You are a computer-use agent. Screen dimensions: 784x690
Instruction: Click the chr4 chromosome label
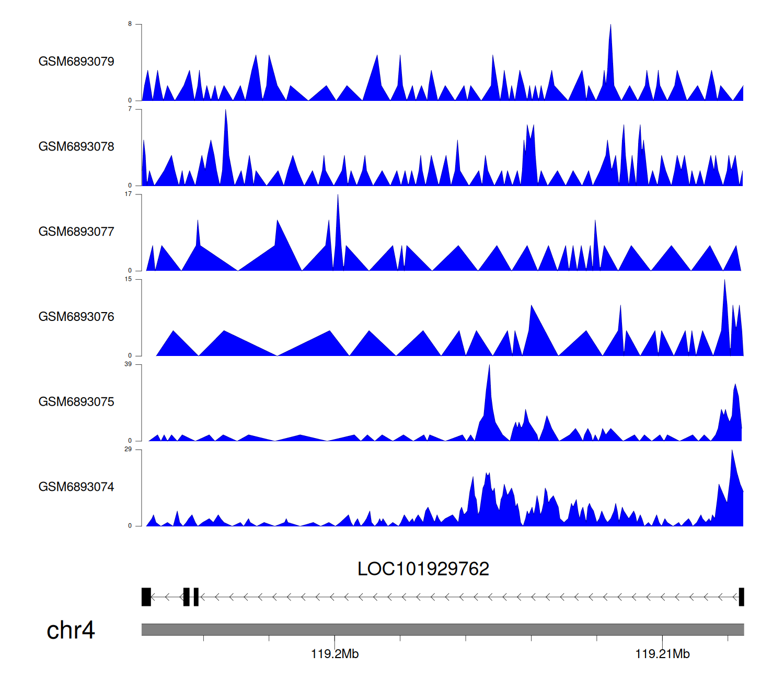point(71,630)
